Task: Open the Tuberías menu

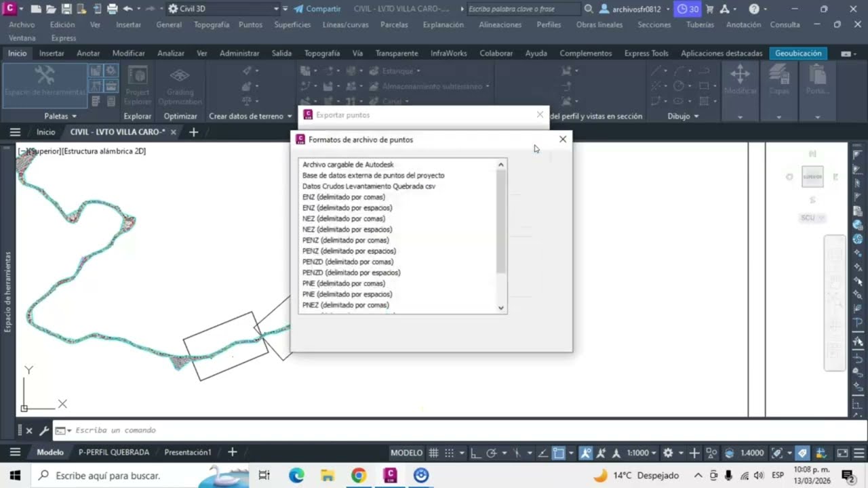Action: tap(700, 24)
